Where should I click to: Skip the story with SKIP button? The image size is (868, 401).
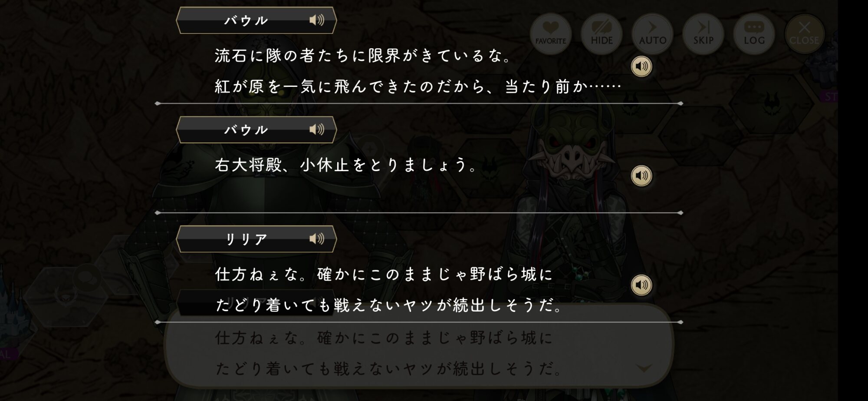pos(703,33)
